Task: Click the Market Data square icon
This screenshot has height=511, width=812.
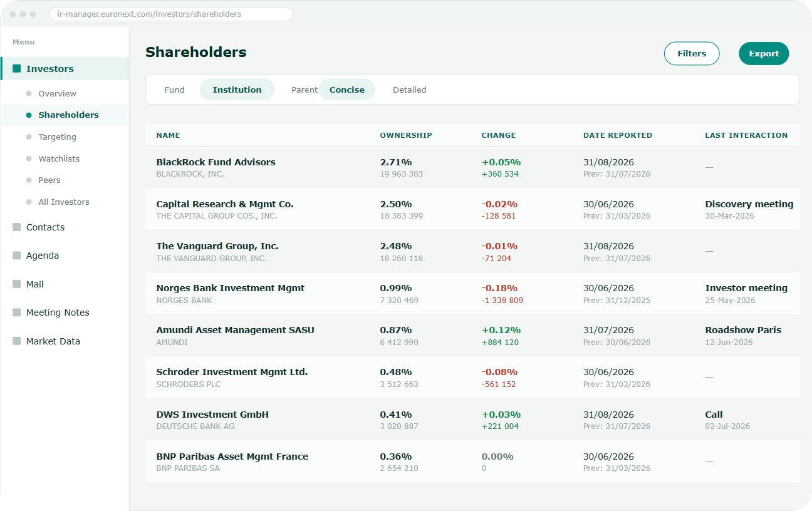Action: point(17,341)
